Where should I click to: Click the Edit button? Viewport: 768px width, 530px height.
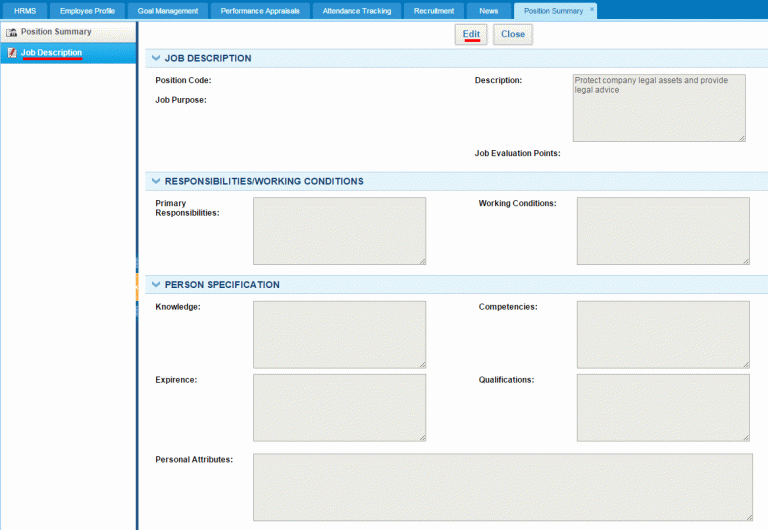471,34
